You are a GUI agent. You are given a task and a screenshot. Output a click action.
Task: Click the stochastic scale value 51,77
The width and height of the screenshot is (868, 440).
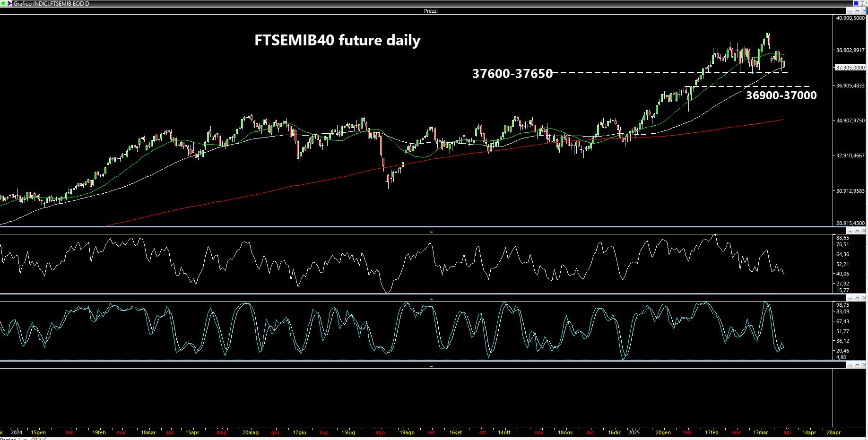[842, 331]
